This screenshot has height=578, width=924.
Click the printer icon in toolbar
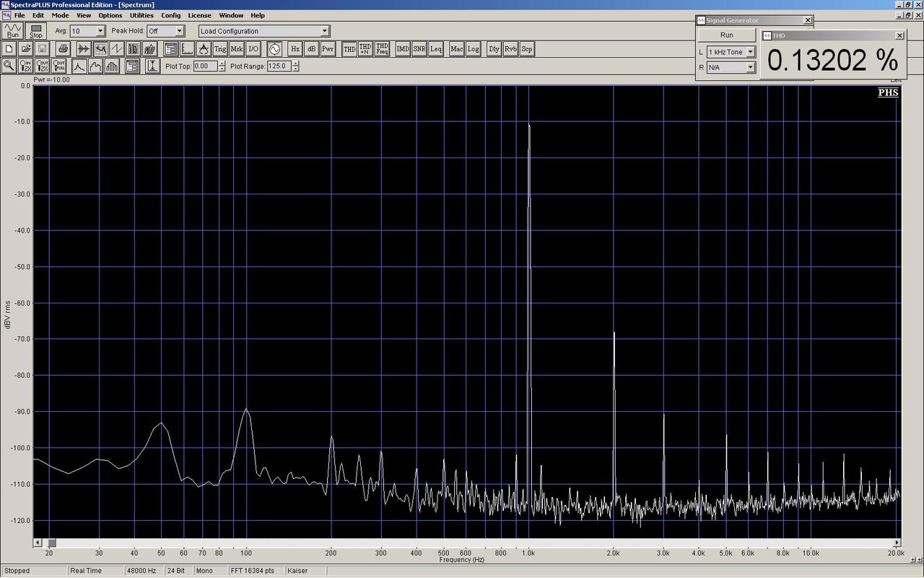(63, 49)
